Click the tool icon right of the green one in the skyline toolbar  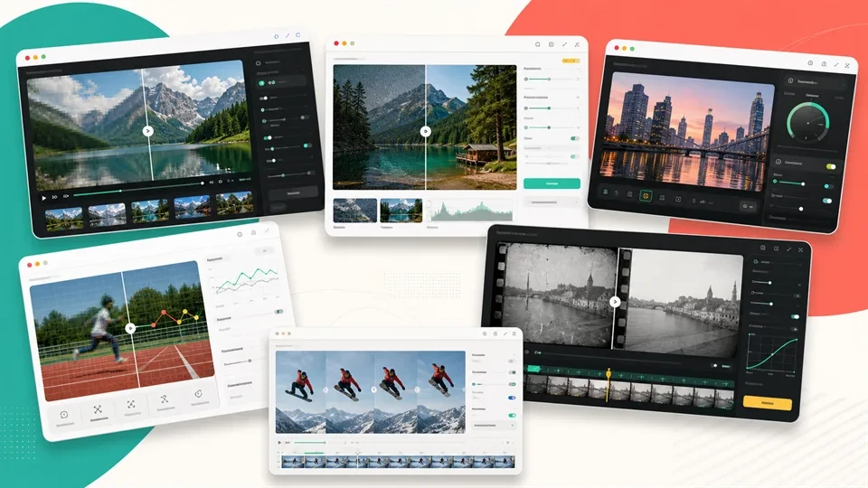[x=662, y=198]
